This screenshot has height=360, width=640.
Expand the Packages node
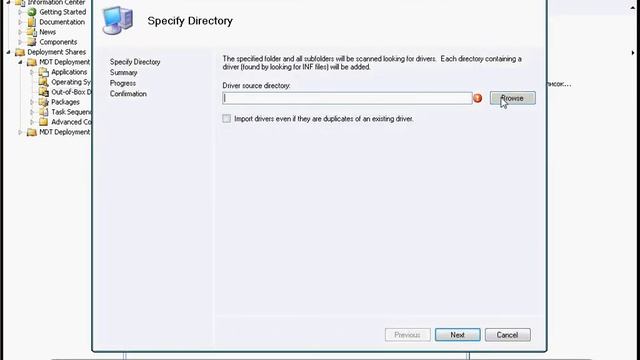(x=32, y=102)
